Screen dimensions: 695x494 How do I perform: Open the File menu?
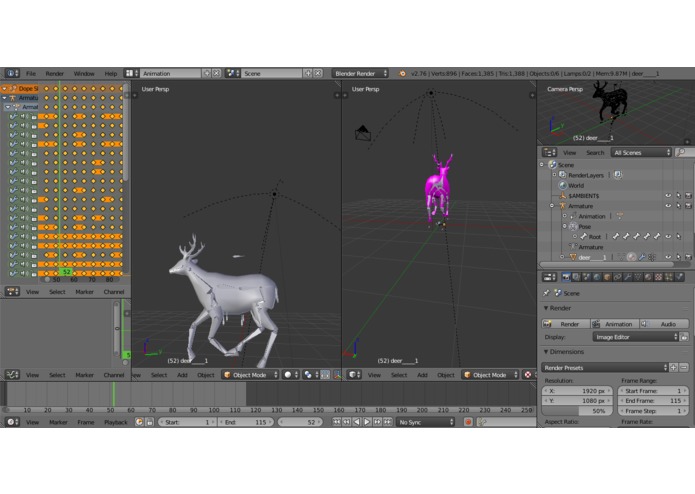[31, 73]
